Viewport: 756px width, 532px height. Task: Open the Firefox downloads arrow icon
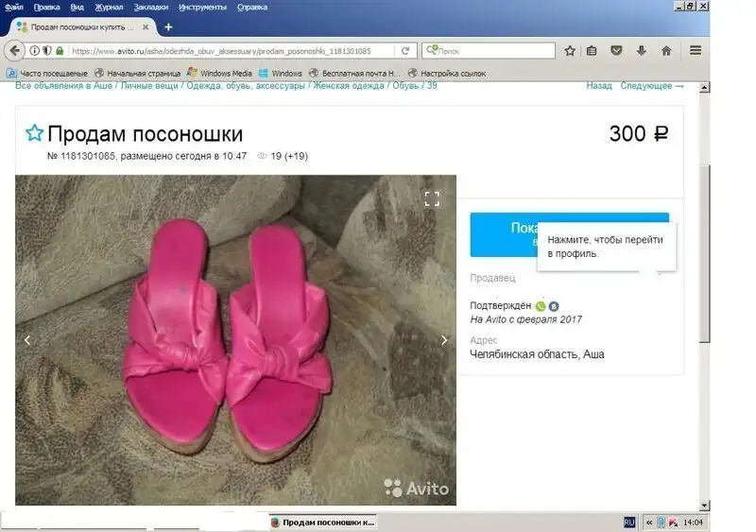click(x=642, y=51)
